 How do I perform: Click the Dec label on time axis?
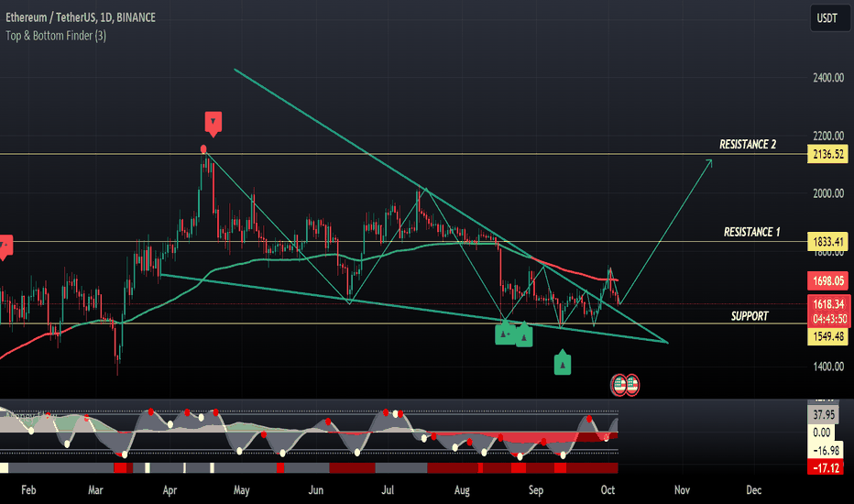[754, 490]
